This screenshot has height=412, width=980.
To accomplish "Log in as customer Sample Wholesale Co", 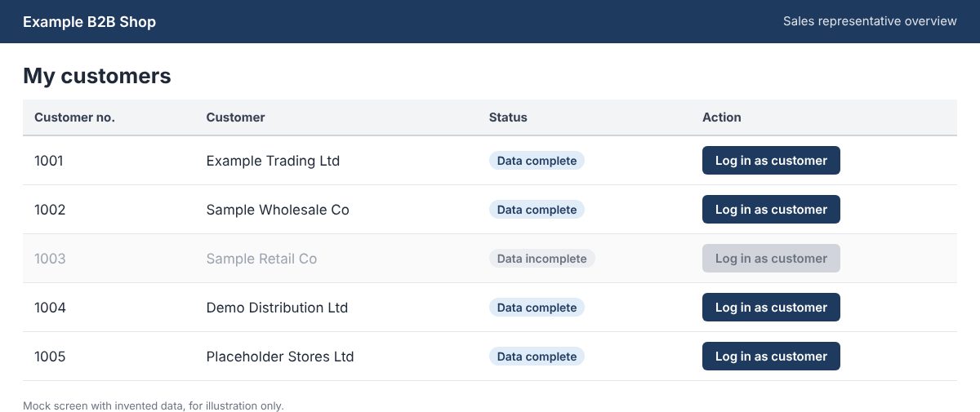I will 771,210.
